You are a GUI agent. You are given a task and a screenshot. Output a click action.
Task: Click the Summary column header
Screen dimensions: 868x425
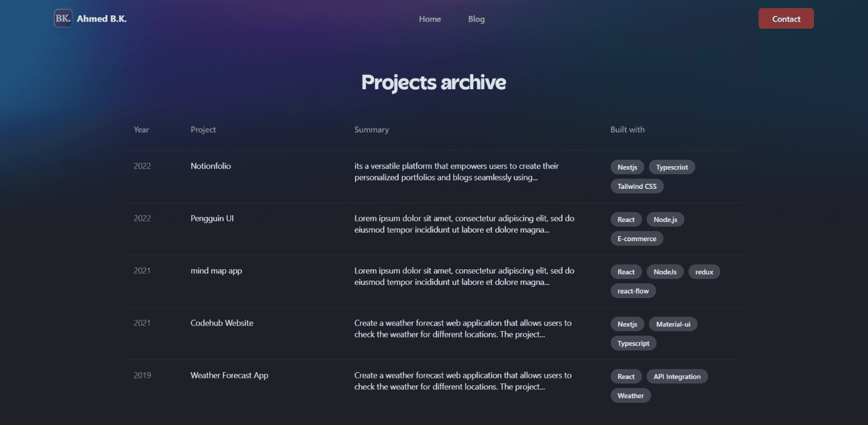point(371,130)
